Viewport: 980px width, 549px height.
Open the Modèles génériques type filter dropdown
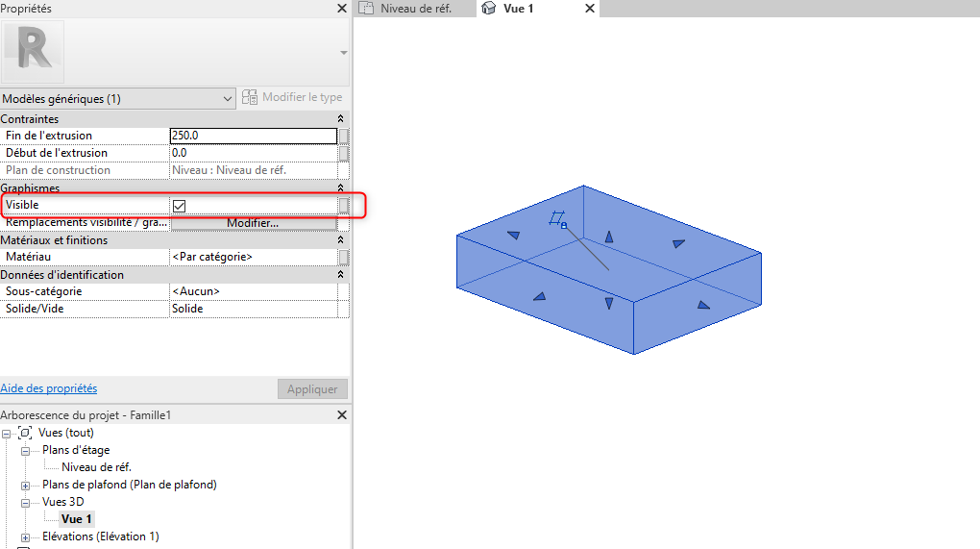coord(228,98)
